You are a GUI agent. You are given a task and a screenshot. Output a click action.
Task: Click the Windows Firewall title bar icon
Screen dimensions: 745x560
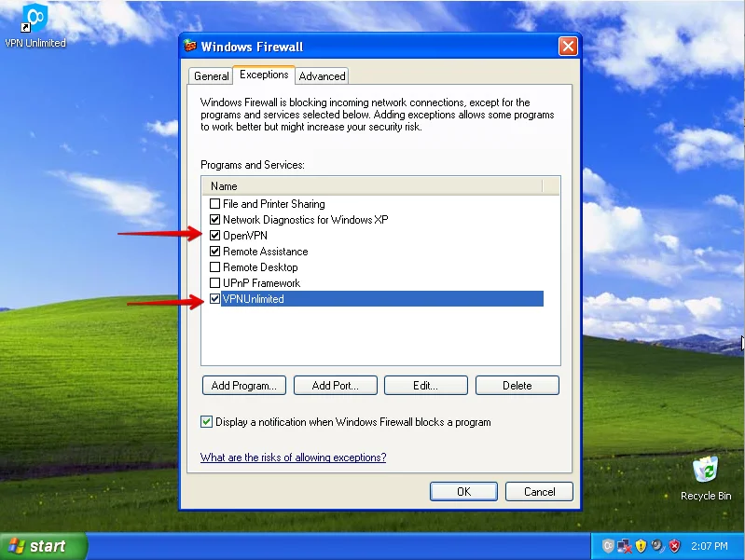(191, 47)
